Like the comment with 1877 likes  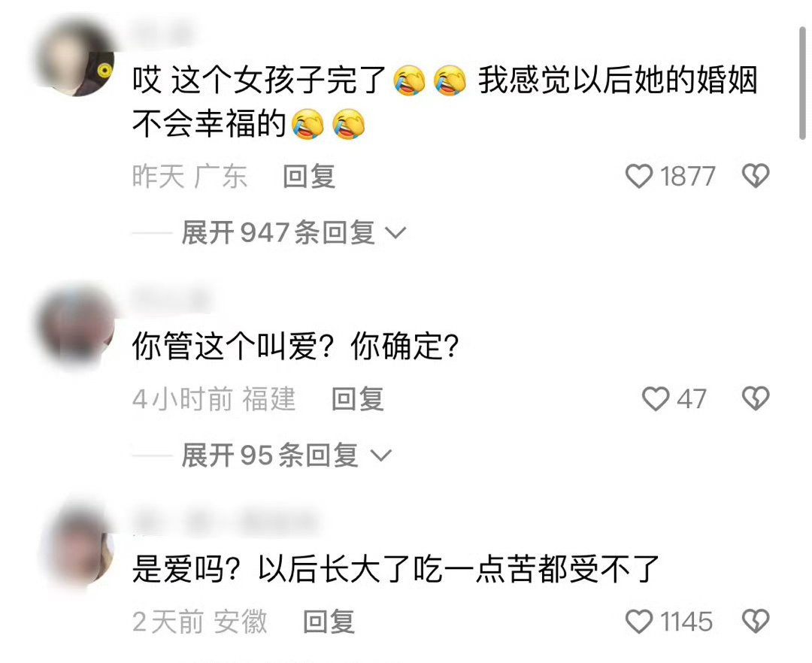point(639,176)
